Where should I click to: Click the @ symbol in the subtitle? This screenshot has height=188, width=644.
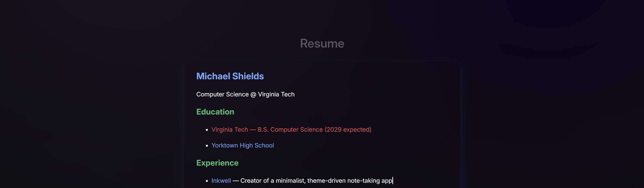coord(253,94)
